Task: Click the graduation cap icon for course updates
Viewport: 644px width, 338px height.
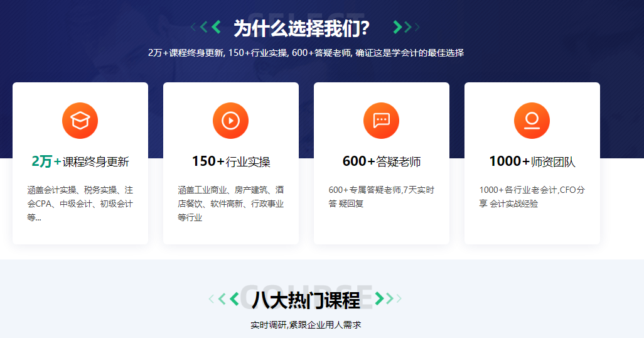Action: pyautogui.click(x=80, y=121)
